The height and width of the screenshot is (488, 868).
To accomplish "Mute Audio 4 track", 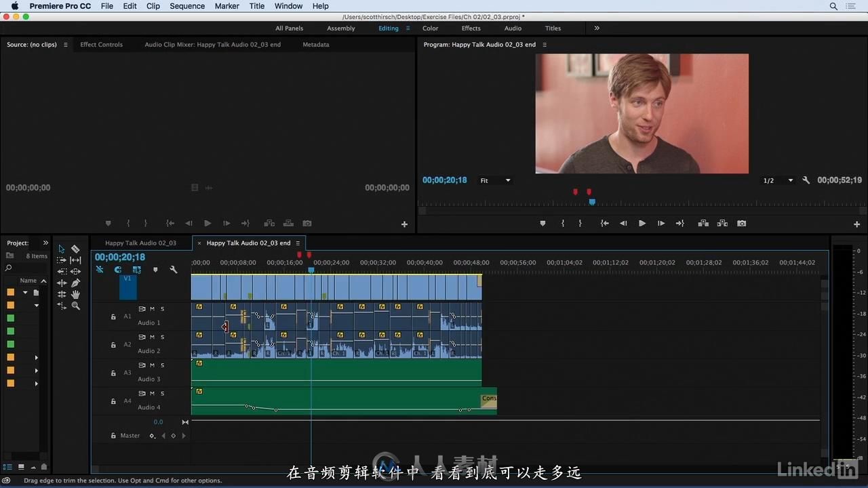I will (152, 393).
